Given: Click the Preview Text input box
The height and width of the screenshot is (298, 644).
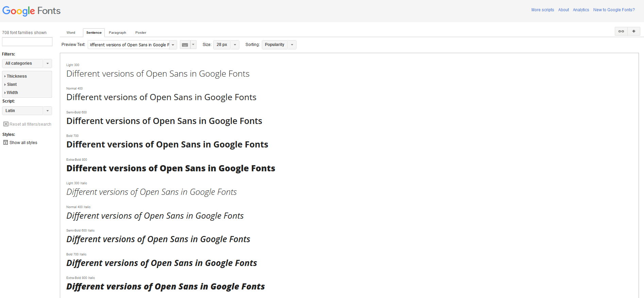Looking at the screenshot, I should click(129, 45).
